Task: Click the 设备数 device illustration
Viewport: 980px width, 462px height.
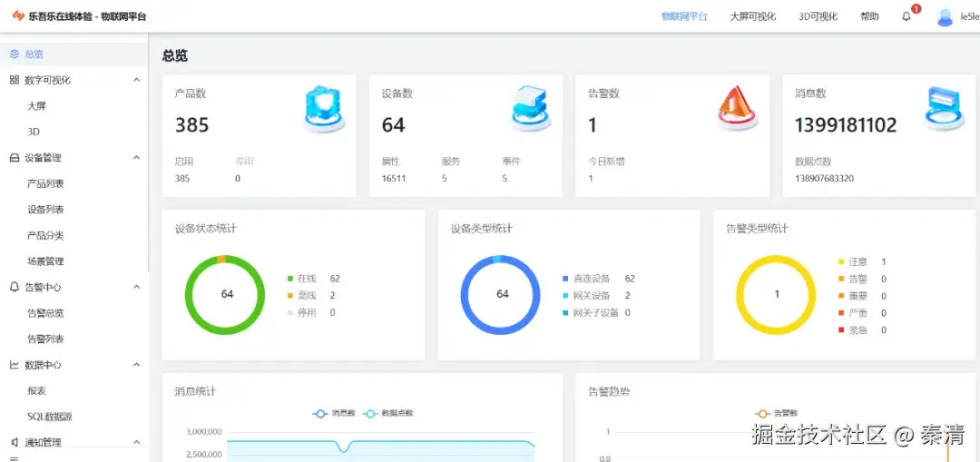Action: 530,108
